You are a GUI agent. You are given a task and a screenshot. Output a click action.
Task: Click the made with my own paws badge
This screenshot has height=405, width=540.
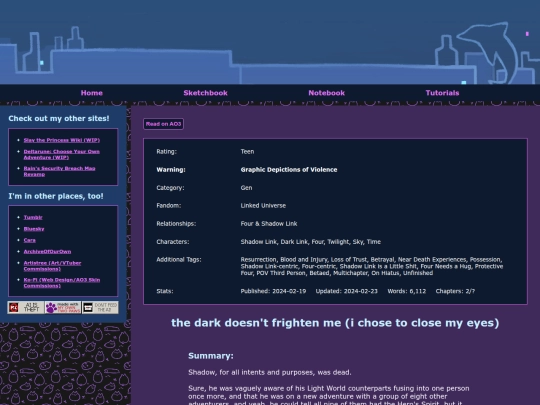[x=63, y=307]
